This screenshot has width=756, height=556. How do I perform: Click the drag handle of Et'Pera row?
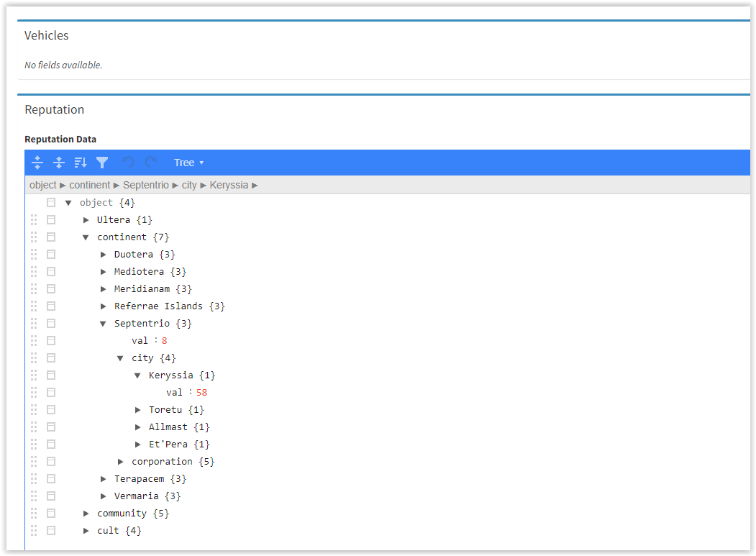pos(34,445)
